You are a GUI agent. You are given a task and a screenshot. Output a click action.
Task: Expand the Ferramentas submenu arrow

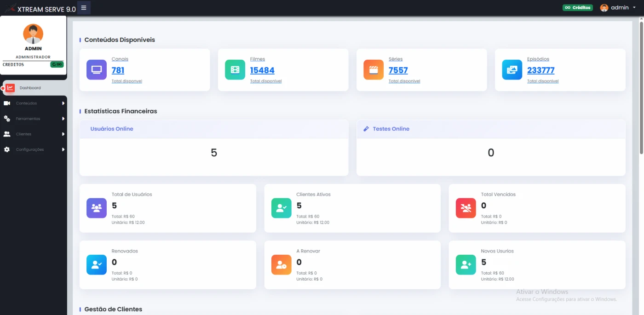point(63,119)
